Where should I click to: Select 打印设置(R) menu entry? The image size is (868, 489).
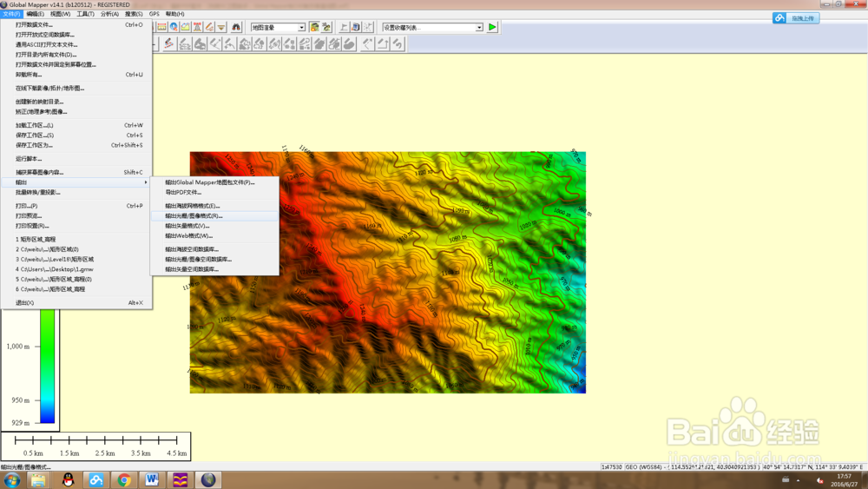(76, 226)
